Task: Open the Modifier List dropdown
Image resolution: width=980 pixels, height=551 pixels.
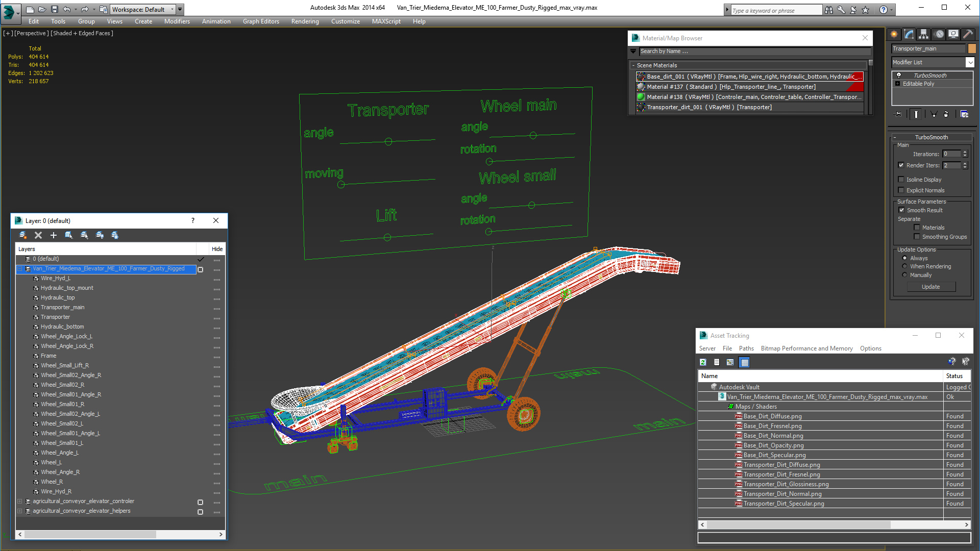Action: pyautogui.click(x=970, y=62)
